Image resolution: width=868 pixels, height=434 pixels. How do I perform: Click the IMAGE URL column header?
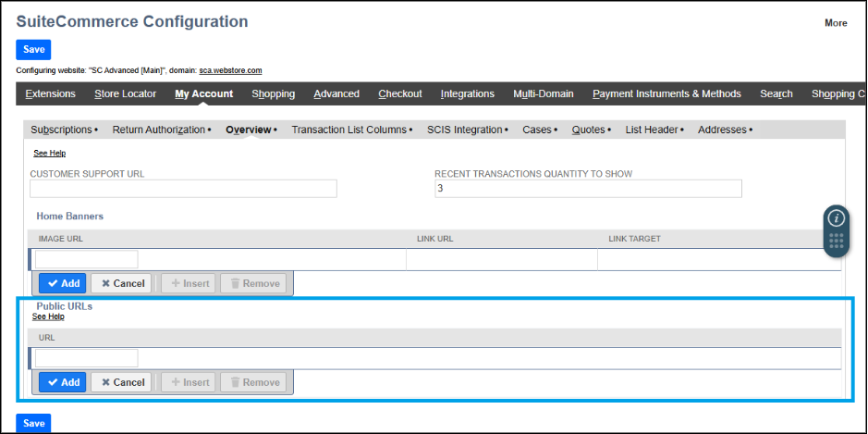click(61, 239)
